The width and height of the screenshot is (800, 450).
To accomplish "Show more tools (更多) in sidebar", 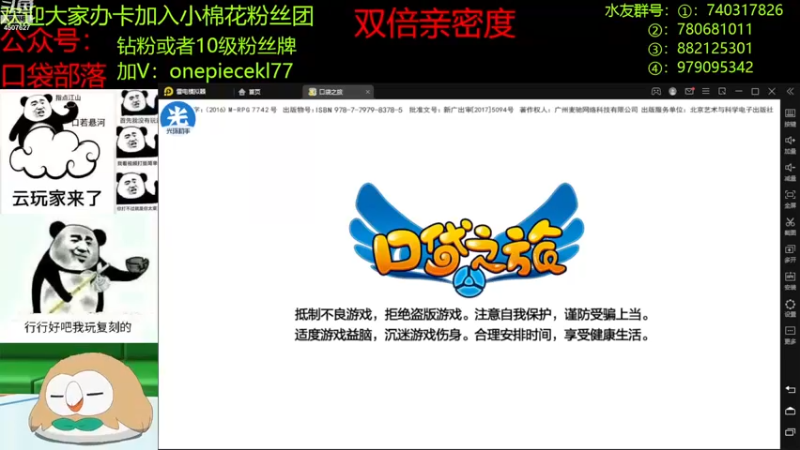I will (790, 335).
